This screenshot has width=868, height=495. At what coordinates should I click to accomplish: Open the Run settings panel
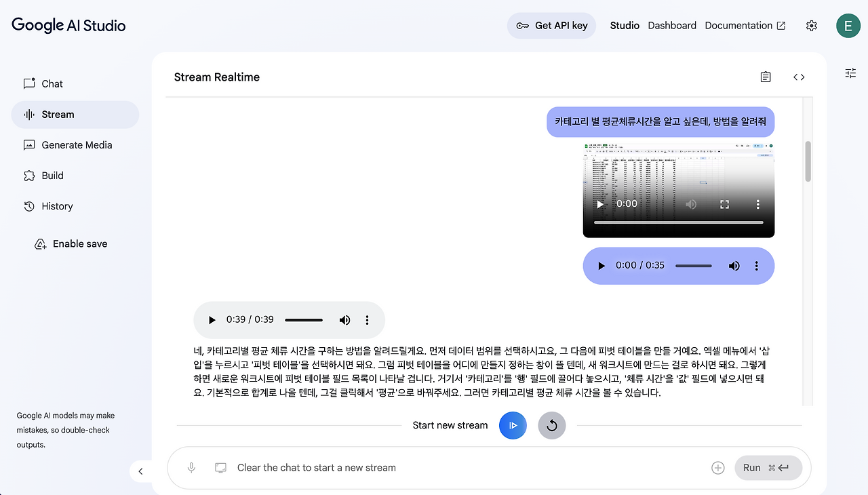pyautogui.click(x=850, y=73)
